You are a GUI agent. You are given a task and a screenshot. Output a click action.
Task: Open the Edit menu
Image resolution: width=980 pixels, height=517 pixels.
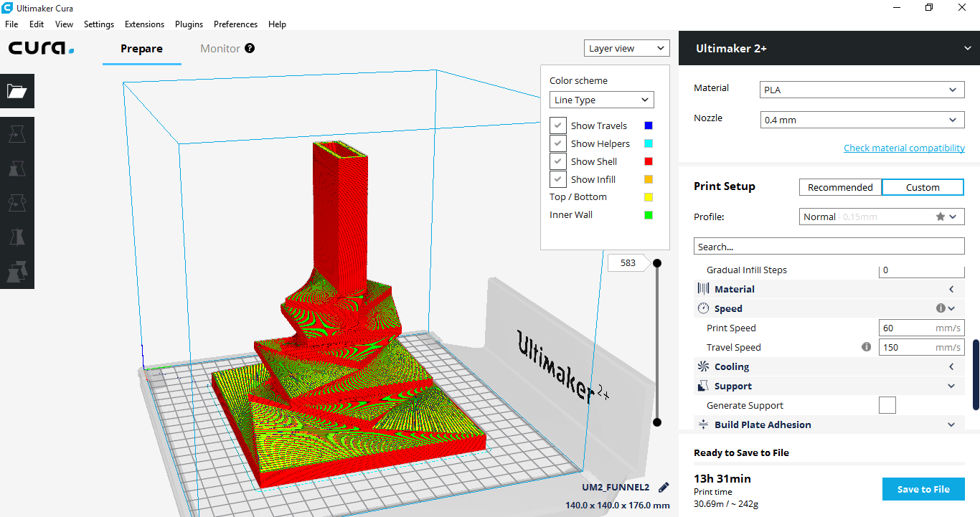[37, 24]
